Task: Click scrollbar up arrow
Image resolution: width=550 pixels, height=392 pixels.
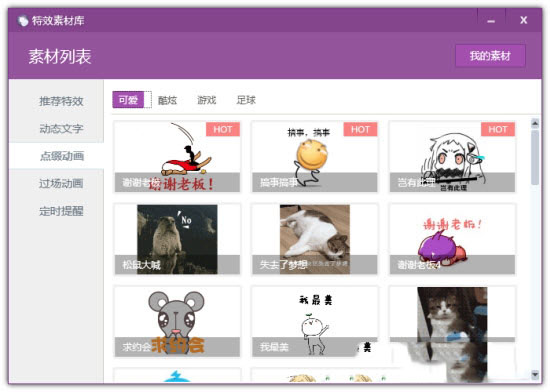Action: coord(535,123)
